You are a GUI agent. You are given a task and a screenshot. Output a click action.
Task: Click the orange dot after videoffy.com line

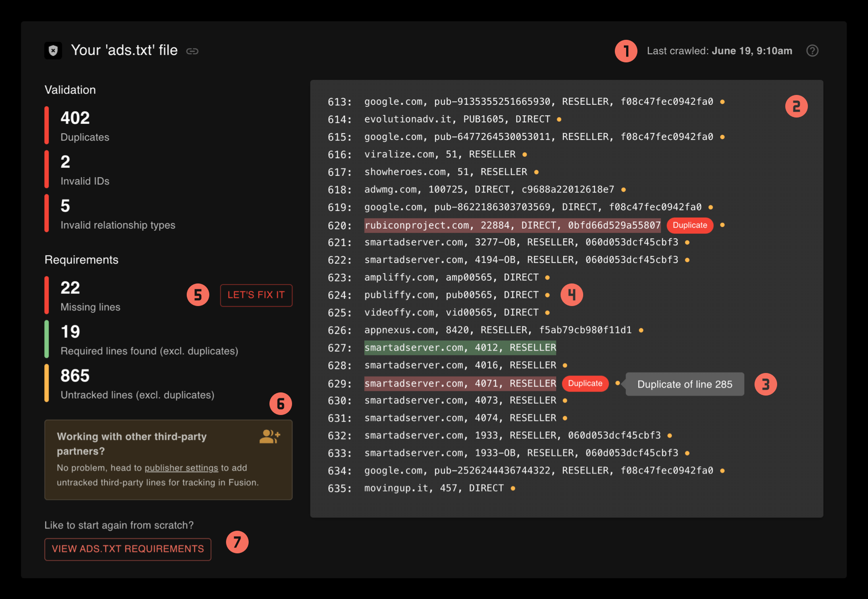(547, 313)
